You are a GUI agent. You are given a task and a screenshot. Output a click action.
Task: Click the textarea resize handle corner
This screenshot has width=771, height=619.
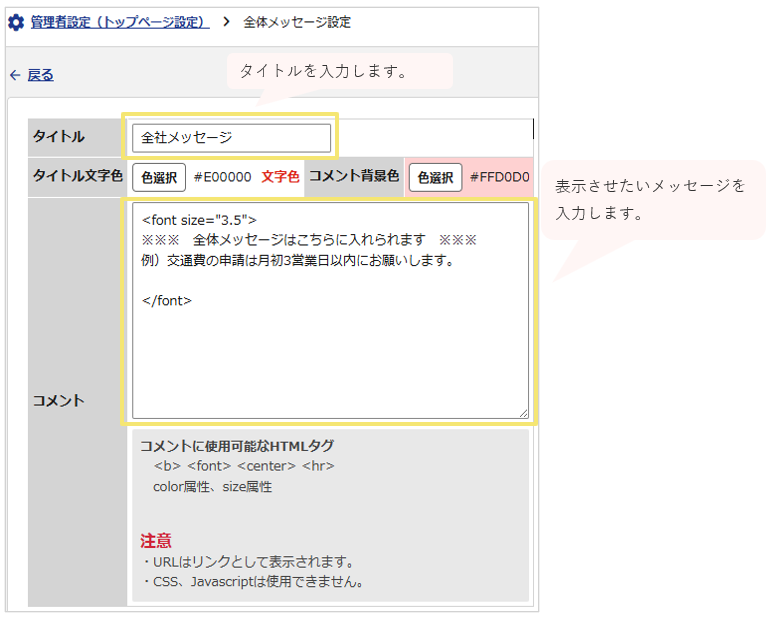(x=524, y=413)
